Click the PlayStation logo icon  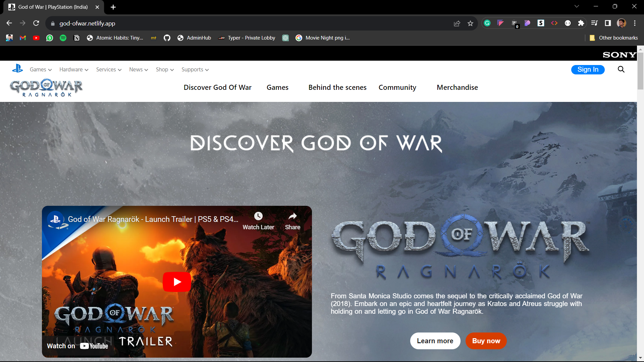(x=17, y=69)
